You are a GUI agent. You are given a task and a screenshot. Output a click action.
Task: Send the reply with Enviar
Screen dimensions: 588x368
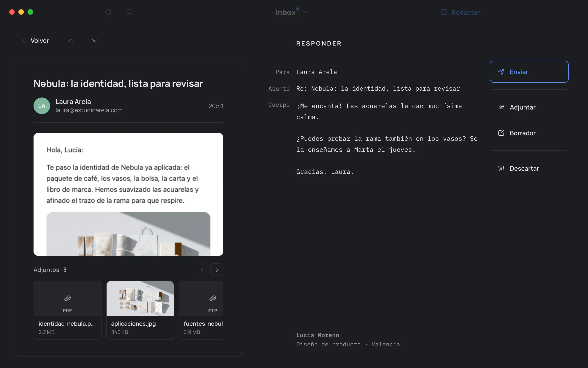529,72
